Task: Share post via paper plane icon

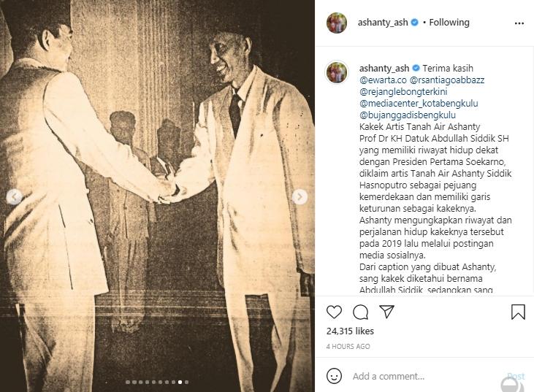Action: coord(386,312)
